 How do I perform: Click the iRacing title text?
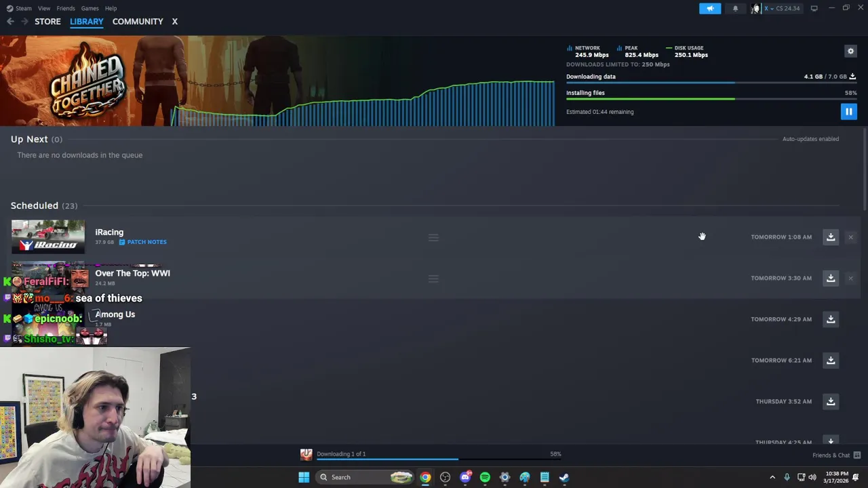coord(109,232)
